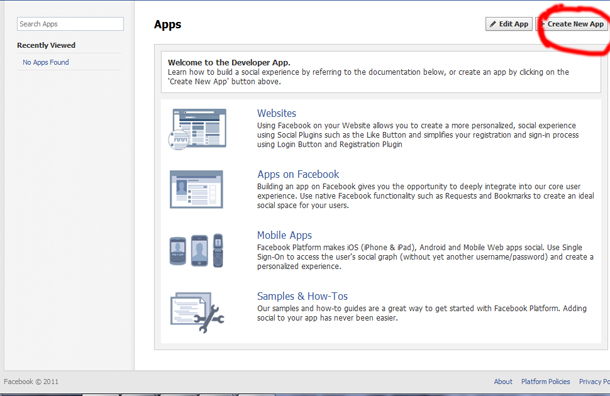This screenshot has width=610, height=396.
Task: Click the Mobile Apps phones illustration
Action: coord(196,251)
